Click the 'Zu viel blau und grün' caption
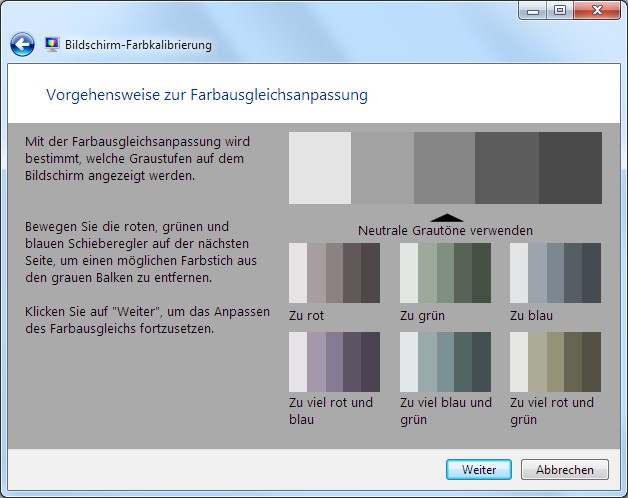Viewport: 628px width, 498px height. 446,411
